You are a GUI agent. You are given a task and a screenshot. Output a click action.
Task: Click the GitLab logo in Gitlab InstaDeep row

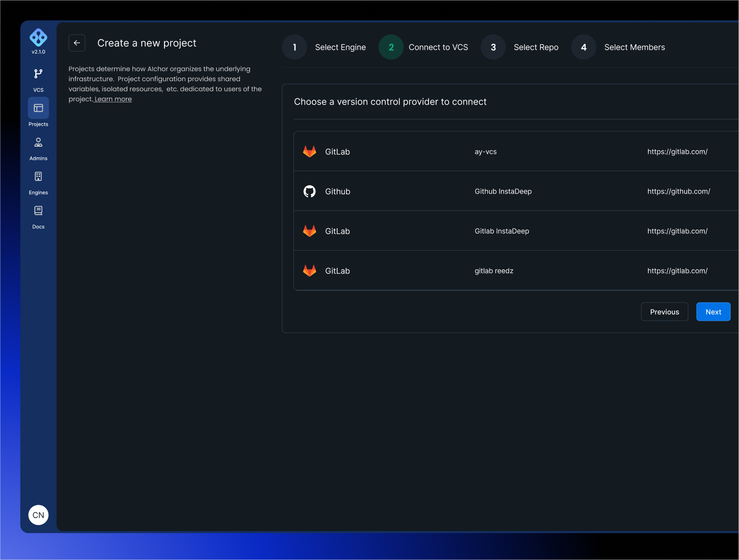[x=309, y=231]
